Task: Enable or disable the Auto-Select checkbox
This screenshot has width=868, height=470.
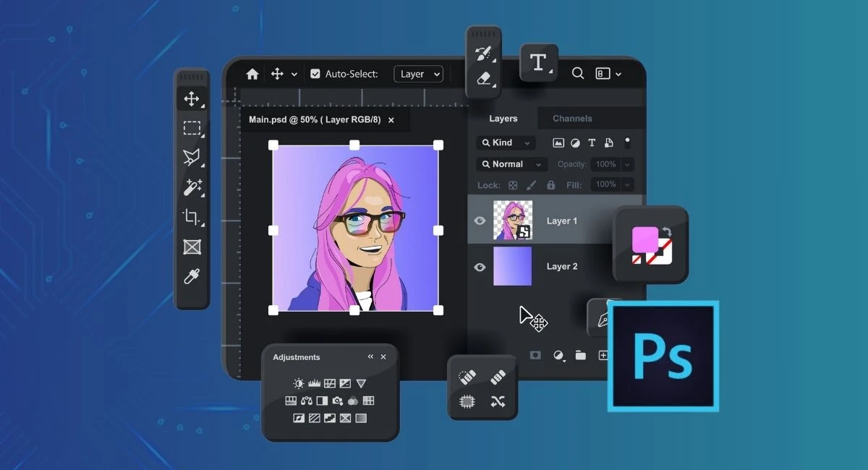Action: tap(315, 74)
